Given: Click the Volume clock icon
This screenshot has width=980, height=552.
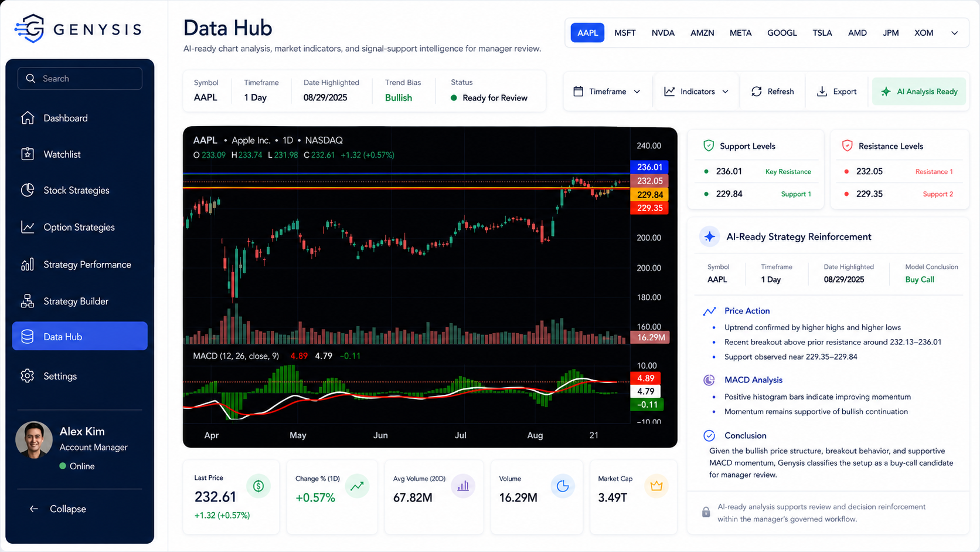Looking at the screenshot, I should (x=563, y=486).
